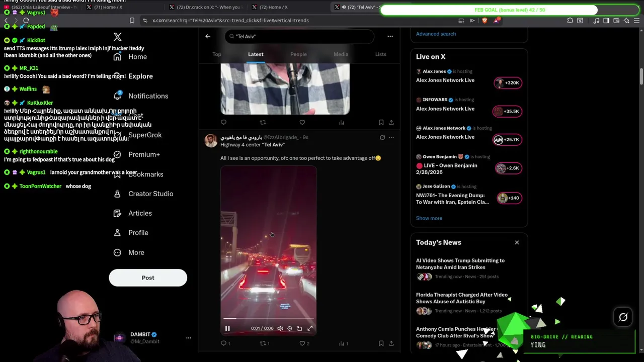
Task: Switch to the People tab
Action: [298, 54]
